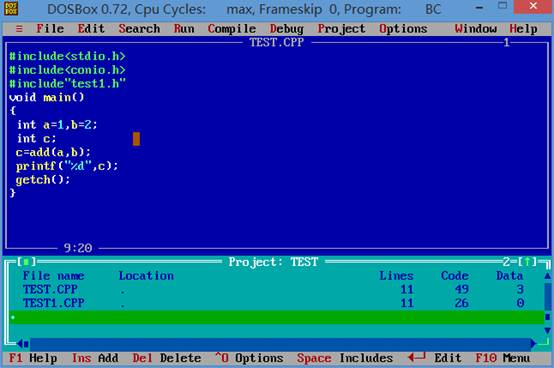Click the Project scrollbar down arrow
The width and height of the screenshot is (554, 368).
tap(547, 331)
